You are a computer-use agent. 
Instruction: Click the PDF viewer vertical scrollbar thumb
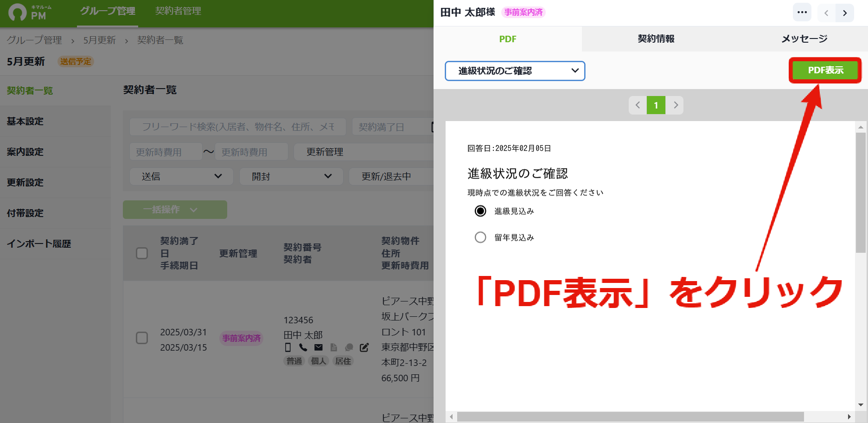coord(861,192)
